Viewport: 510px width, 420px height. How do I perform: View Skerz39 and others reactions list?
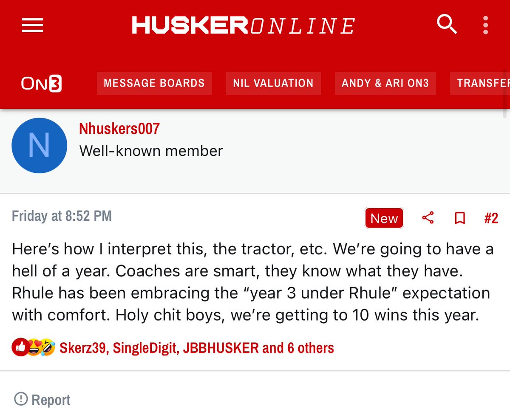[x=197, y=348]
